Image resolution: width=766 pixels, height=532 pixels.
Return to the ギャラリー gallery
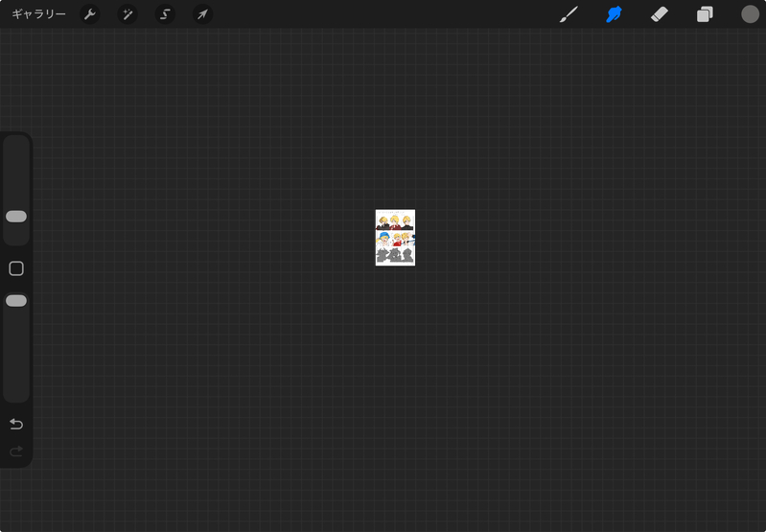pyautogui.click(x=38, y=14)
